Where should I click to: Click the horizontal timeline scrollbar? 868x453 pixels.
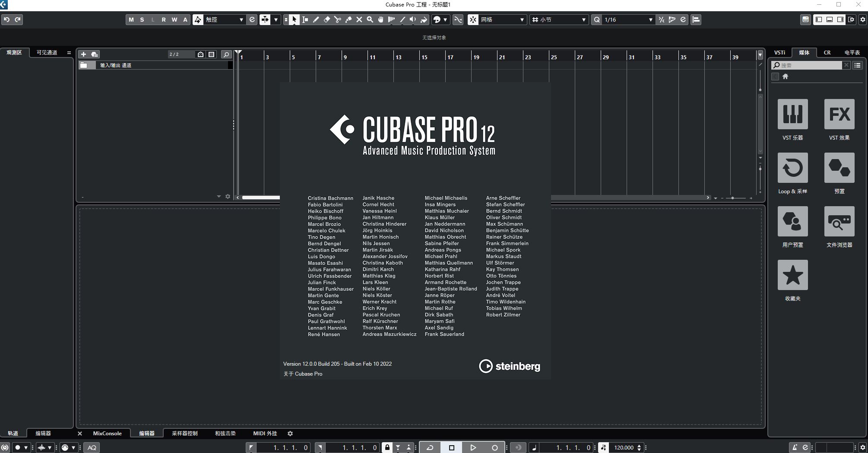tap(261, 198)
